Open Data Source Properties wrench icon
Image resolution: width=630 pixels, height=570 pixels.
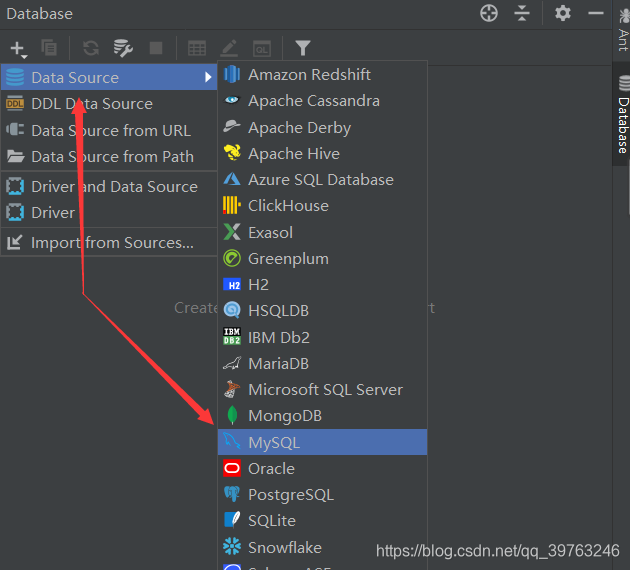pos(123,48)
